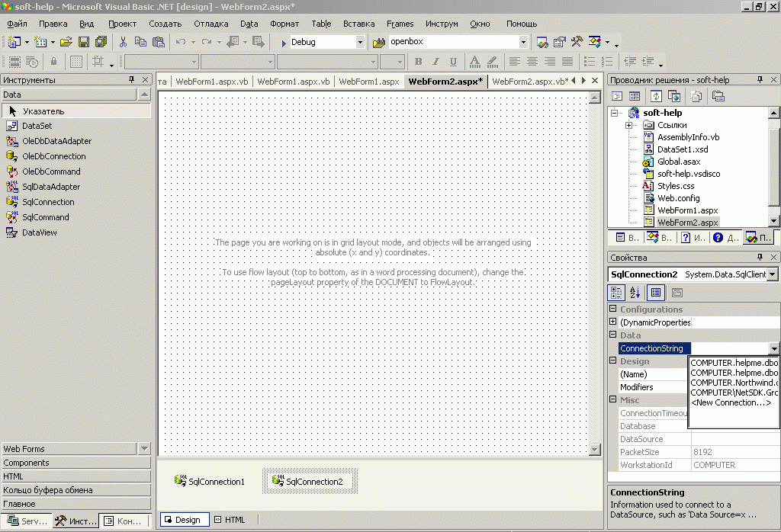Collapse the soft-help project tree node
Viewport: 781px width, 532px height.
[615, 113]
